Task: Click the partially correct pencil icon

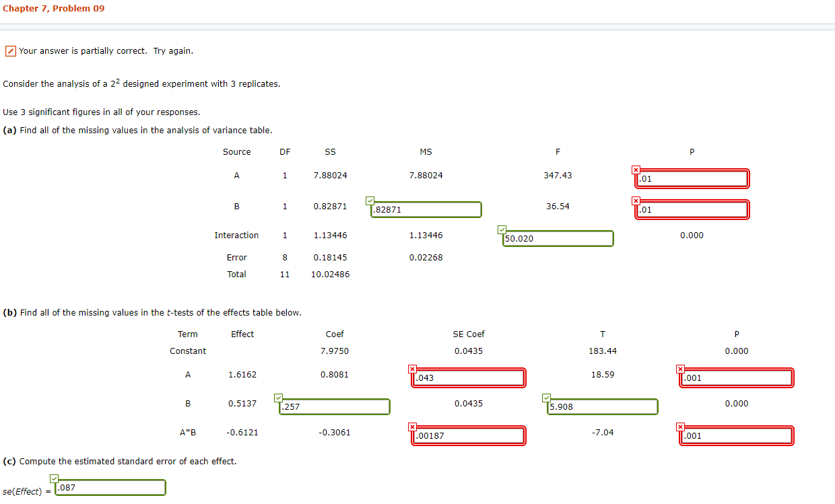Action: (x=11, y=51)
